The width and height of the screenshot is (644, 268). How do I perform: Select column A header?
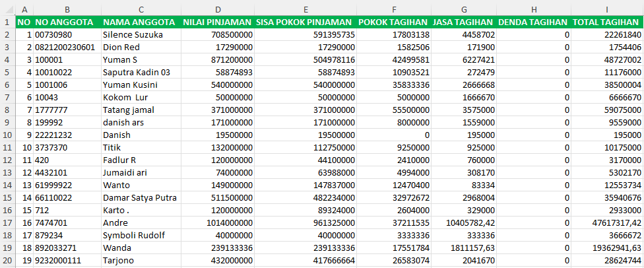pyautogui.click(x=24, y=9)
